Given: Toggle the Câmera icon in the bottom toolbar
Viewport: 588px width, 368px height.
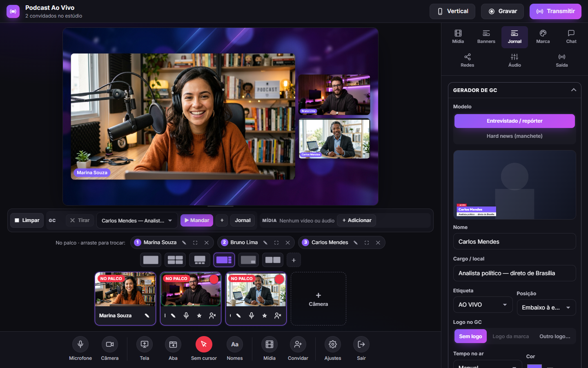Looking at the screenshot, I should 110,344.
